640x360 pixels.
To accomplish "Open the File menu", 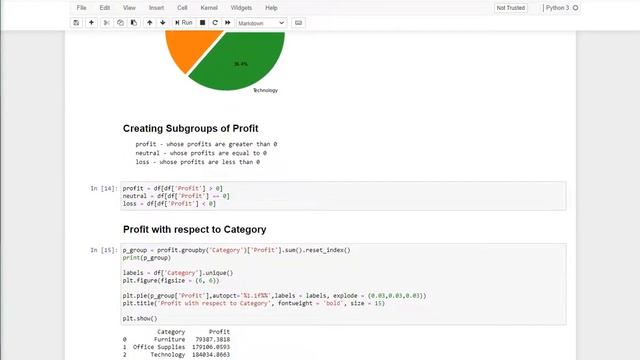I will 82,8.
